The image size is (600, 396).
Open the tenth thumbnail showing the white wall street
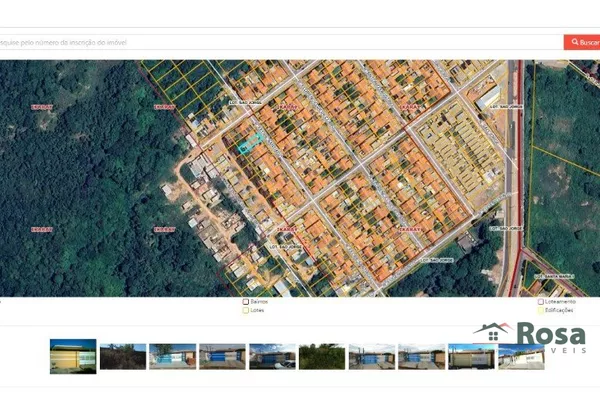[521, 357]
